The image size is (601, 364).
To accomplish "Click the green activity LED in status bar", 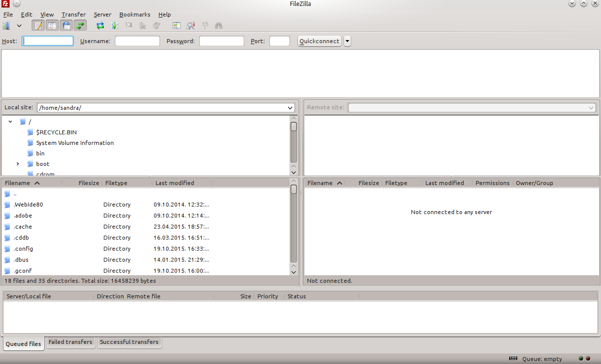I will pos(581,358).
